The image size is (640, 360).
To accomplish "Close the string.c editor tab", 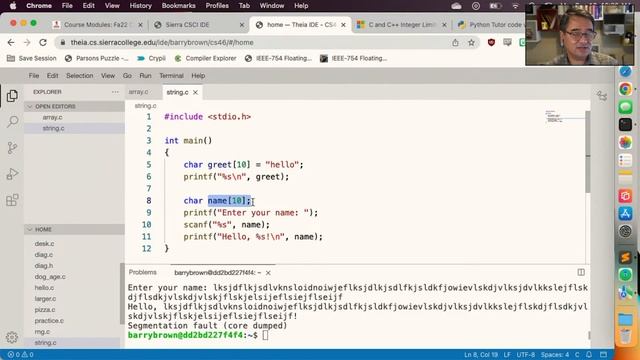I will click(x=196, y=92).
